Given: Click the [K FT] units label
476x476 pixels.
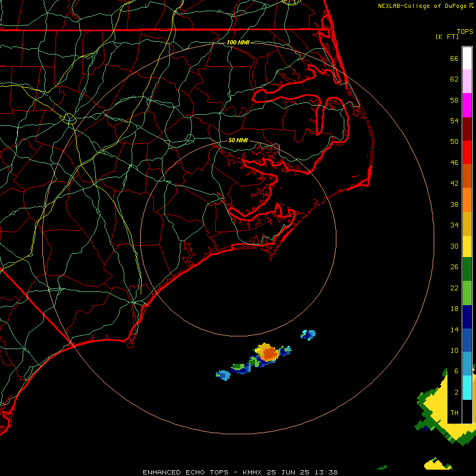Looking at the screenshot, I should 447,36.
